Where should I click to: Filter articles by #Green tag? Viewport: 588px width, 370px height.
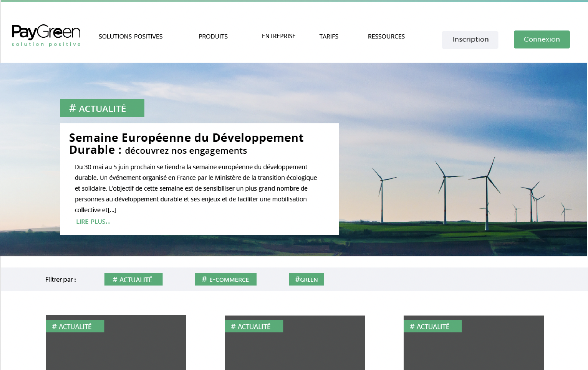coord(306,280)
